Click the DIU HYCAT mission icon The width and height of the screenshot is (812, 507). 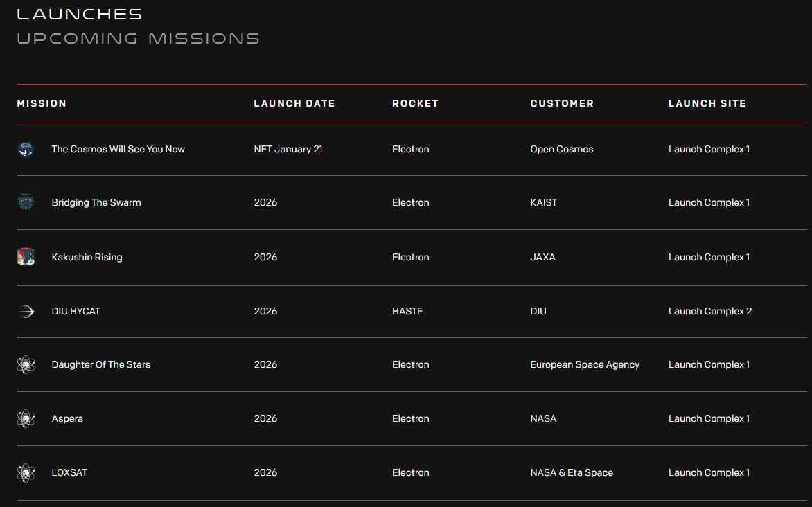coord(26,311)
